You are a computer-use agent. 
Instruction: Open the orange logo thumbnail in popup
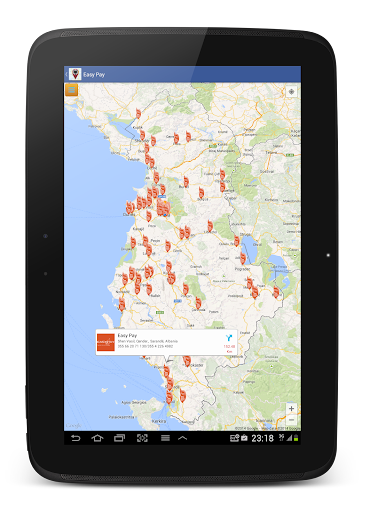pyautogui.click(x=106, y=342)
